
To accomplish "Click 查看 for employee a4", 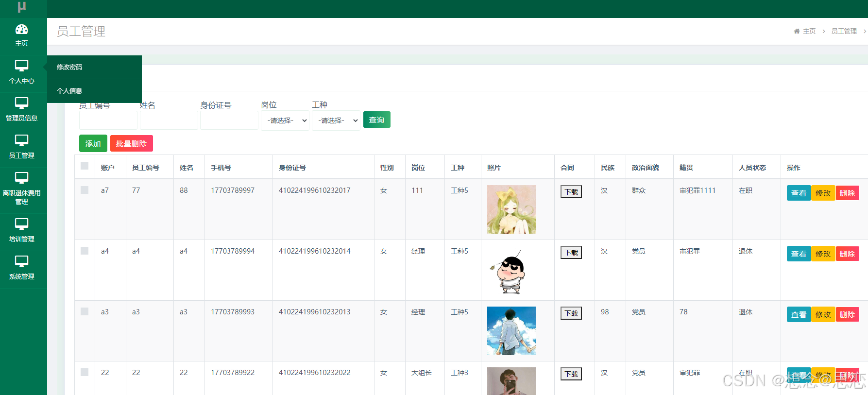I will click(x=799, y=254).
